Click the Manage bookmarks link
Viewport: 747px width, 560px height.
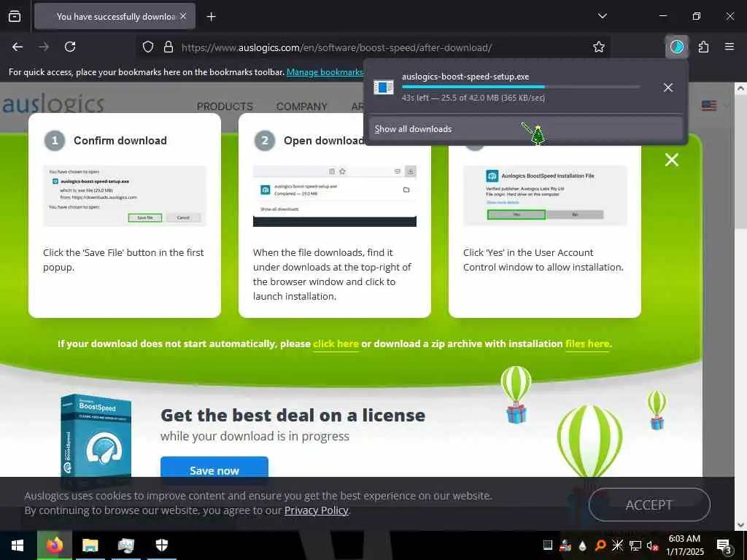(x=325, y=72)
